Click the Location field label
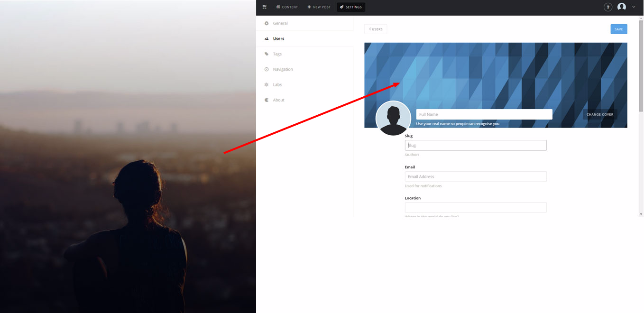The image size is (644, 313). [x=413, y=198]
